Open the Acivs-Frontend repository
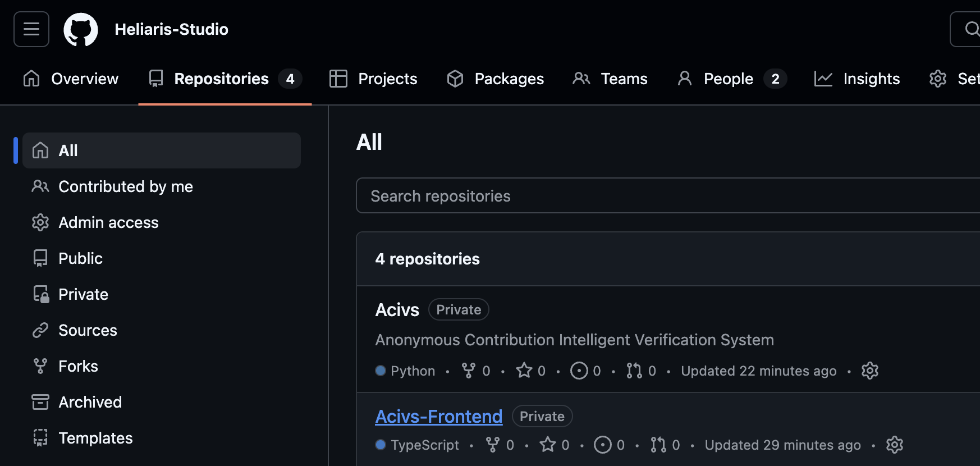Screen dimensions: 980x466 439,417
